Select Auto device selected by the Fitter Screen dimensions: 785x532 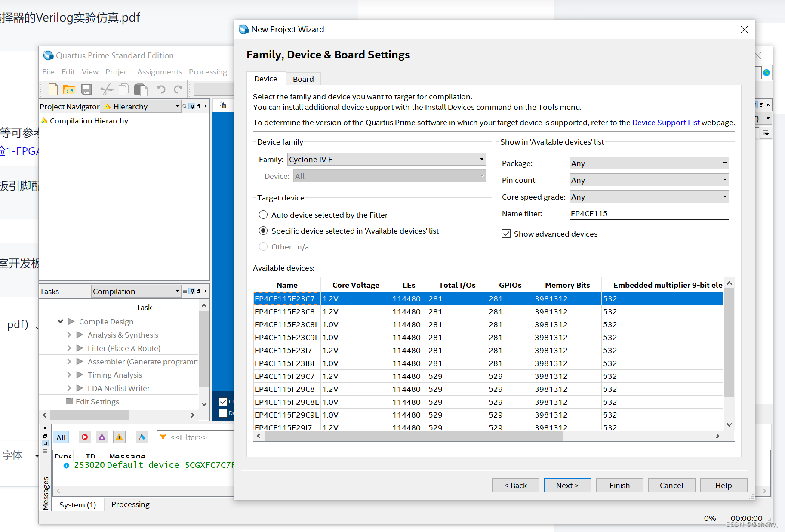263,215
